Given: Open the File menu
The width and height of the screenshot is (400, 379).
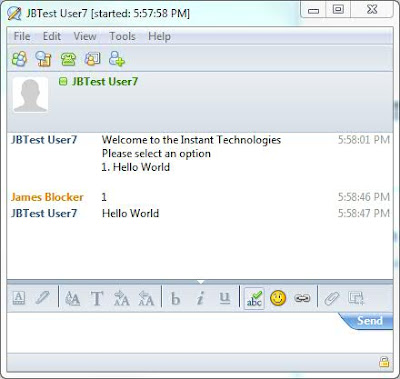Looking at the screenshot, I should click(22, 36).
